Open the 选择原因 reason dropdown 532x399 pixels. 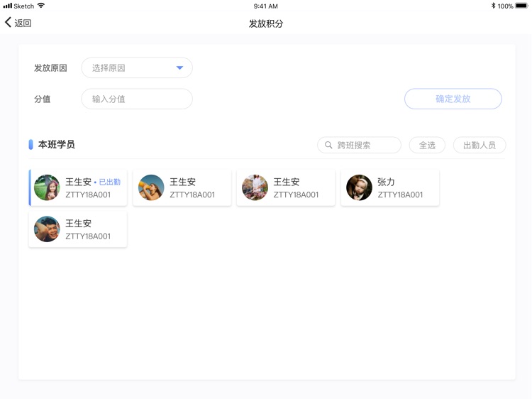[137, 68]
